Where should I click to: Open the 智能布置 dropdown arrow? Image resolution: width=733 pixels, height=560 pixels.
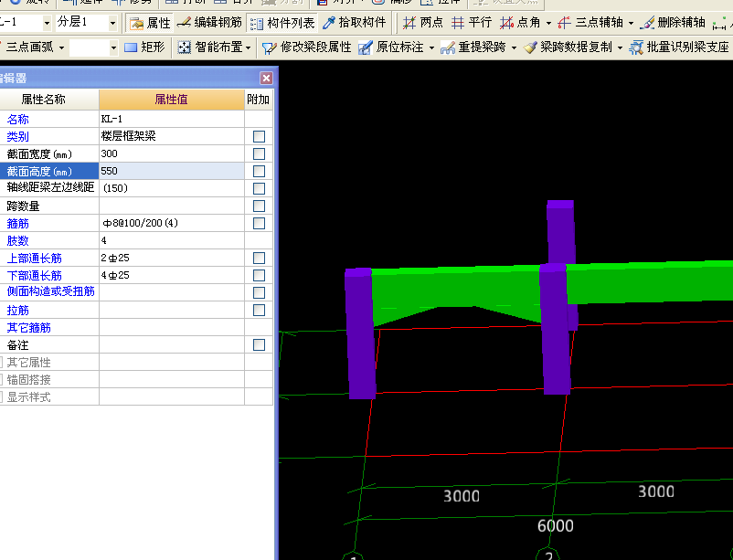(249, 48)
